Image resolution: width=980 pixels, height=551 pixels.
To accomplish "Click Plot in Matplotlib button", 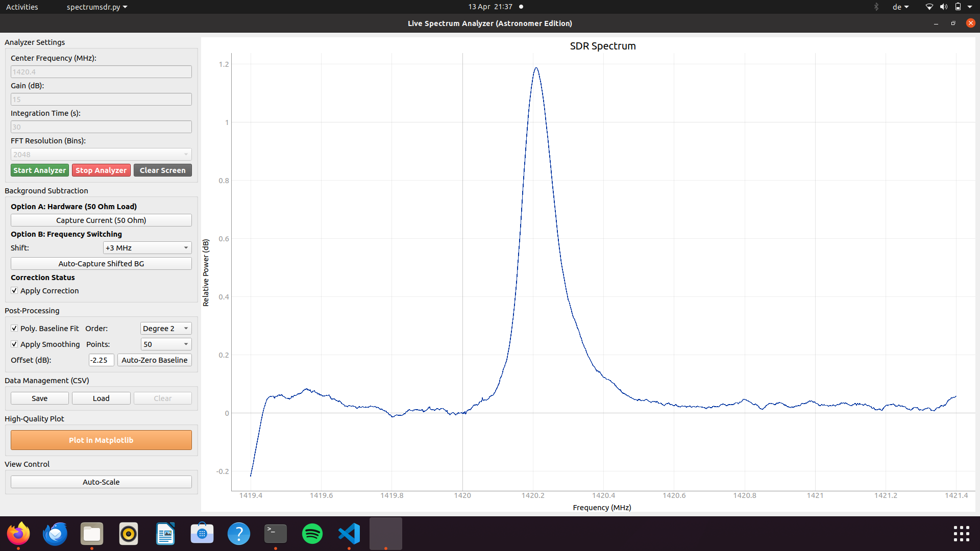I will tap(101, 440).
